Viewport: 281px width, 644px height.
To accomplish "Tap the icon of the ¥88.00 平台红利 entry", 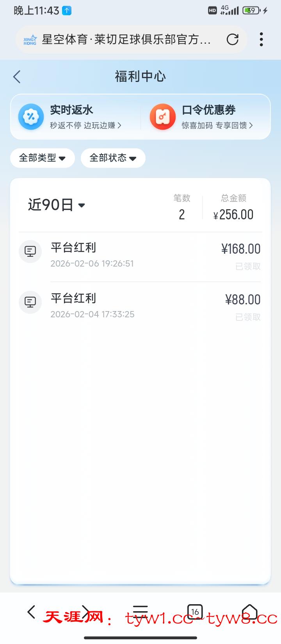I will click(x=30, y=302).
